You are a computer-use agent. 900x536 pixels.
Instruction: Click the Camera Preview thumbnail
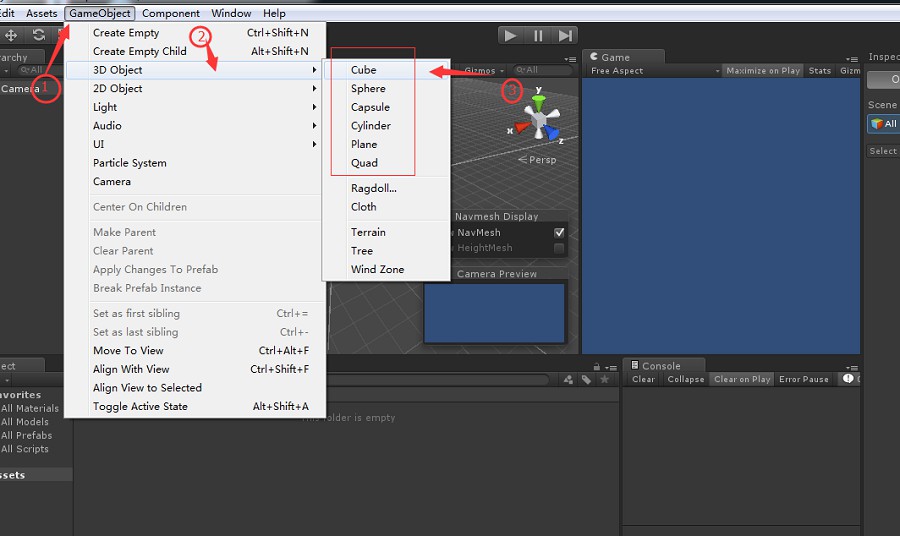494,313
